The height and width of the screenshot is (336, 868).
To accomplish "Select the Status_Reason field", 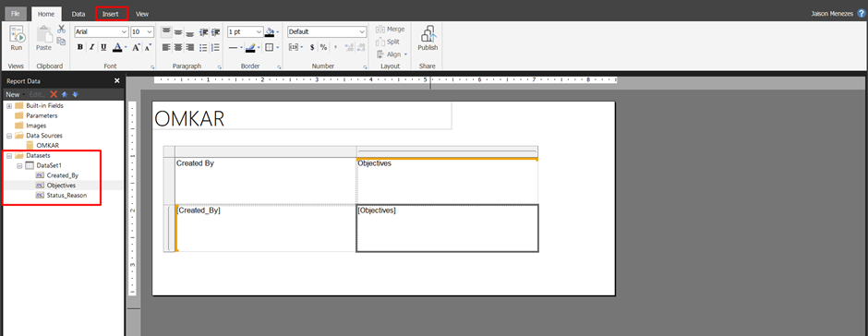I will 61,196.
